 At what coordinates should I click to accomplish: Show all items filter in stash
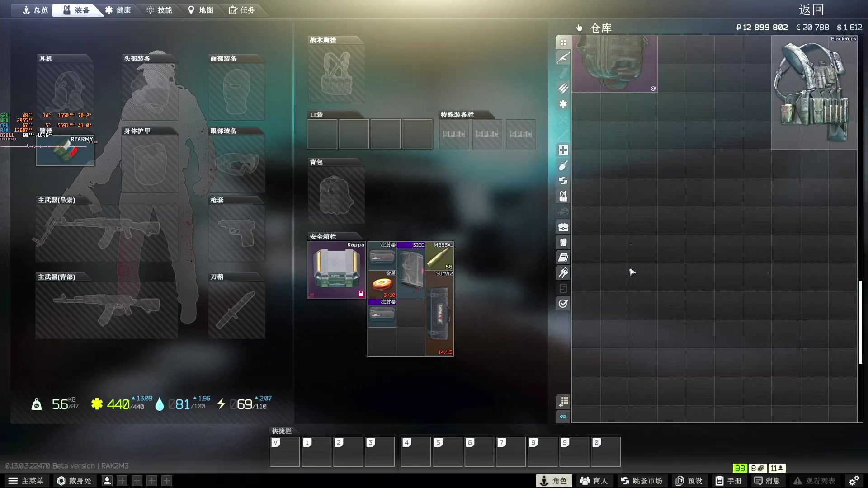coord(563,42)
